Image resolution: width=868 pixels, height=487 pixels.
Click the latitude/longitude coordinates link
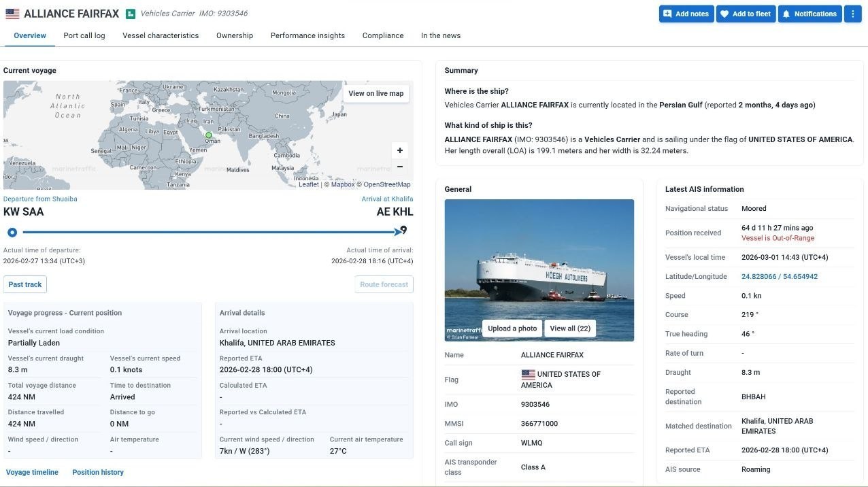[x=780, y=277]
